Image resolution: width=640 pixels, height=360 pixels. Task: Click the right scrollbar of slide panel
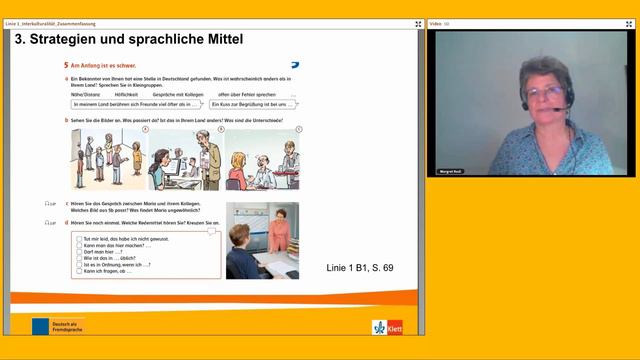click(x=421, y=182)
